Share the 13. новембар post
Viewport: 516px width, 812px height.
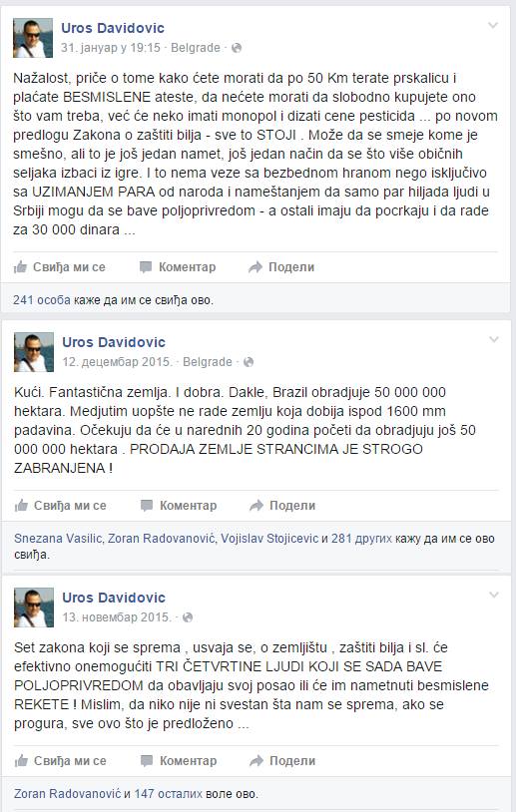pyautogui.click(x=282, y=761)
